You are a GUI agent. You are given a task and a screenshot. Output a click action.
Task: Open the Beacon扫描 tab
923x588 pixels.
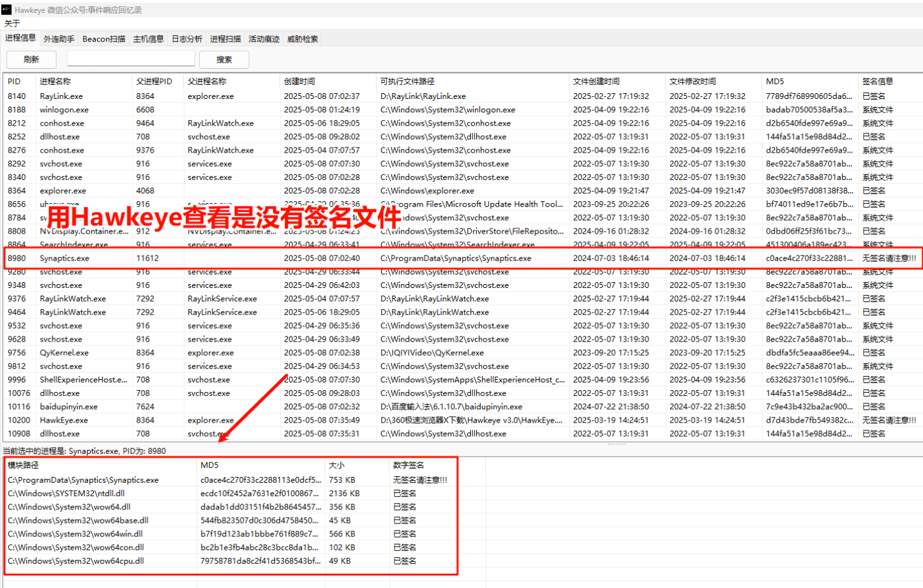click(103, 39)
